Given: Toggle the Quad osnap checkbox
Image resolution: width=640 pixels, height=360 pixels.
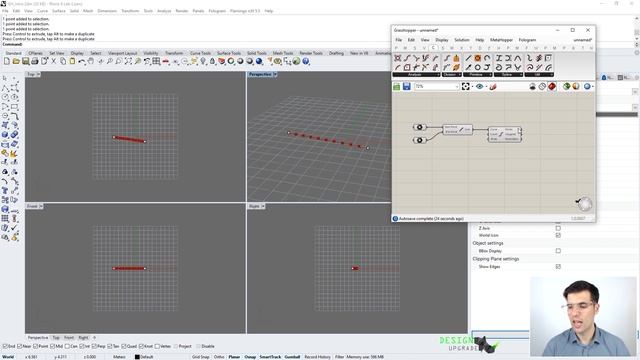Looking at the screenshot, I should pyautogui.click(x=124, y=346).
